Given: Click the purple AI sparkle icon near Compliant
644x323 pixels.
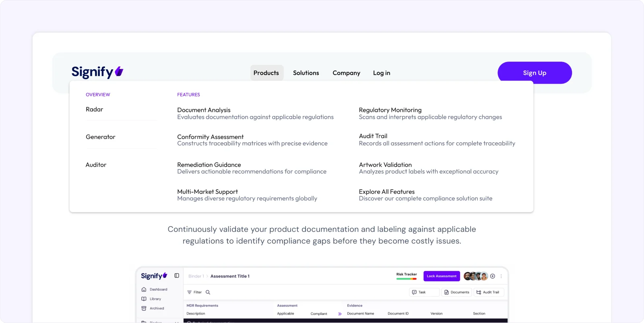Looking at the screenshot, I should click(x=340, y=314).
